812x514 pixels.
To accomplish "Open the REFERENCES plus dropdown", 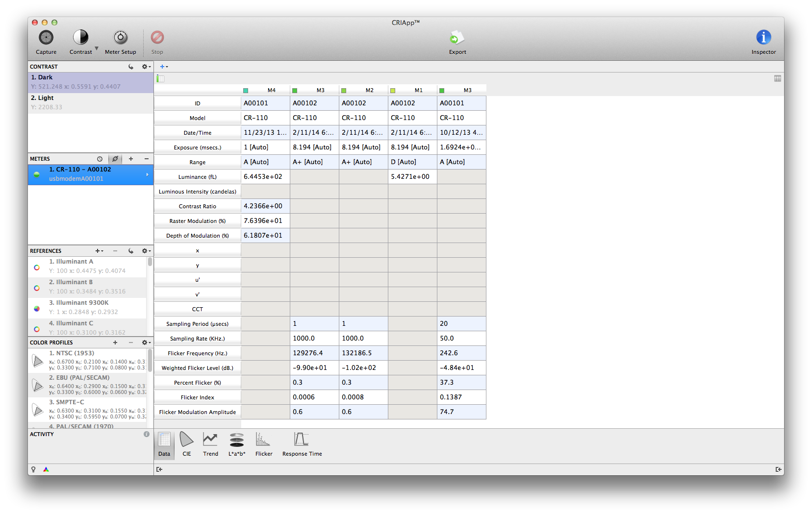I will click(x=100, y=251).
